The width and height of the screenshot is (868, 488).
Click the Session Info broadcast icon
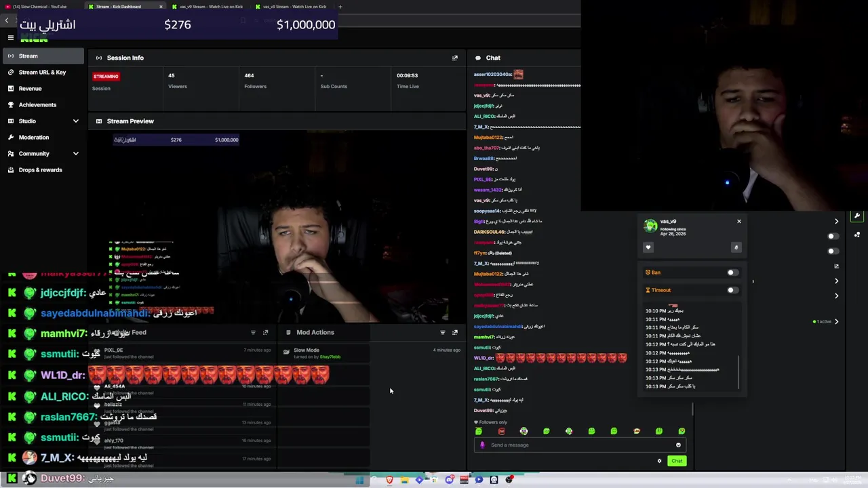(99, 58)
